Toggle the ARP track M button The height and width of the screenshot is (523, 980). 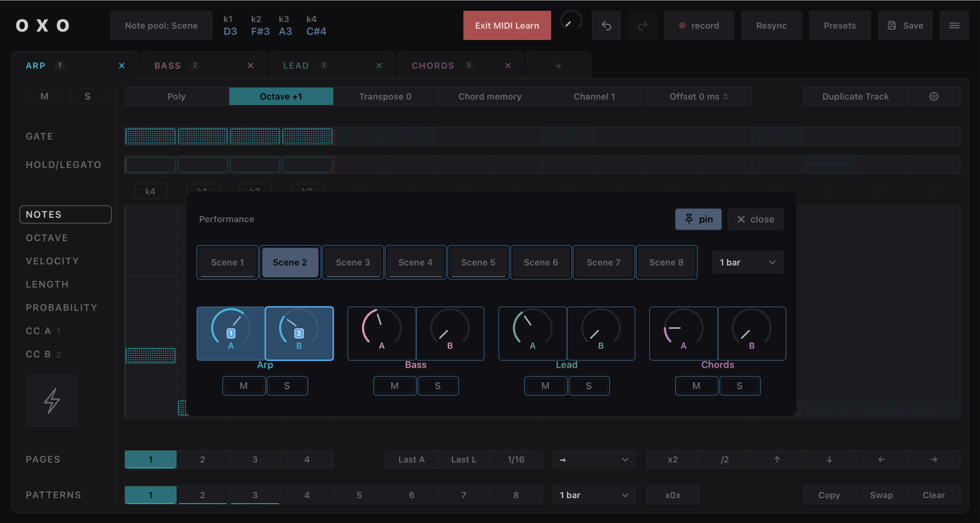click(44, 96)
